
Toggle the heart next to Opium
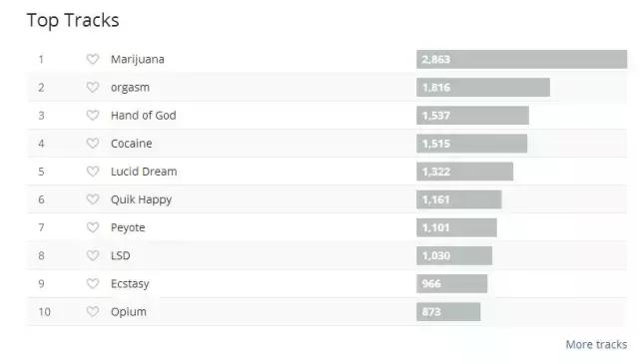(x=93, y=311)
